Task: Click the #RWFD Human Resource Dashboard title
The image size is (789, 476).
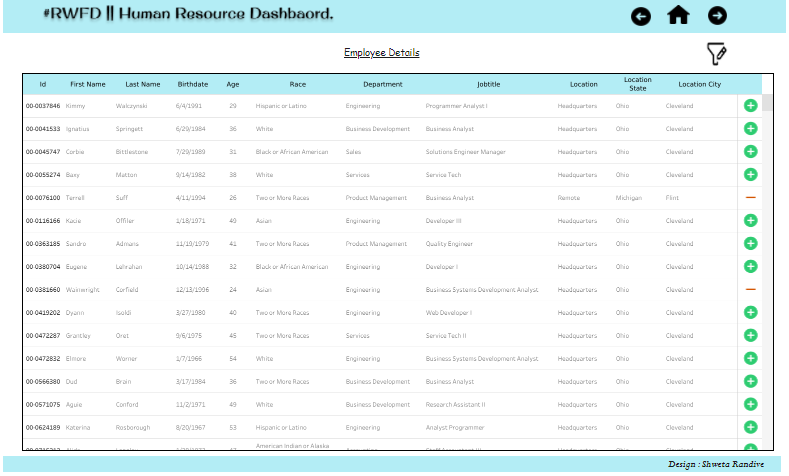Action: click(x=188, y=14)
